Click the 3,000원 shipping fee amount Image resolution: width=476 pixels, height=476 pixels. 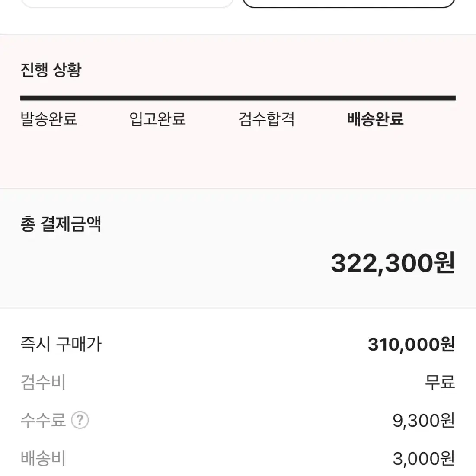click(424, 459)
